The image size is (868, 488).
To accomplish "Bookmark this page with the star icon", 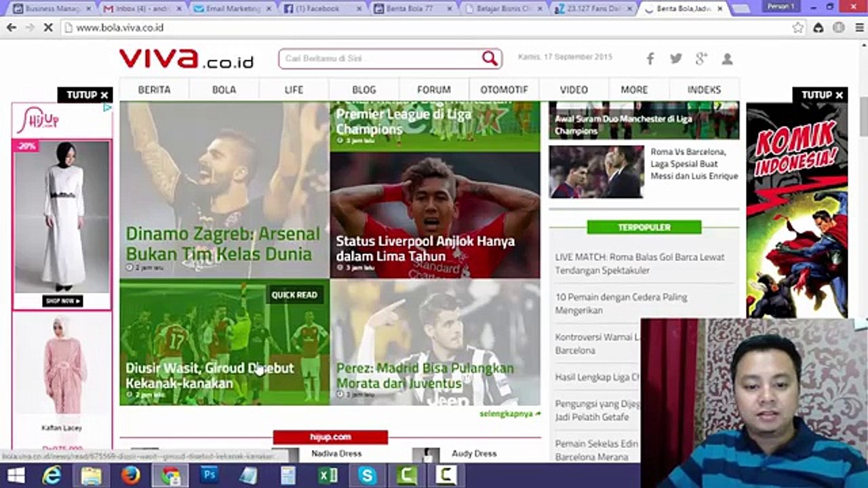I will [798, 28].
